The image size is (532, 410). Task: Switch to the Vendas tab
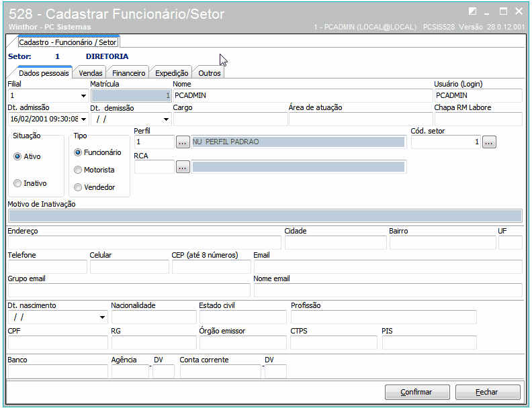[90, 73]
